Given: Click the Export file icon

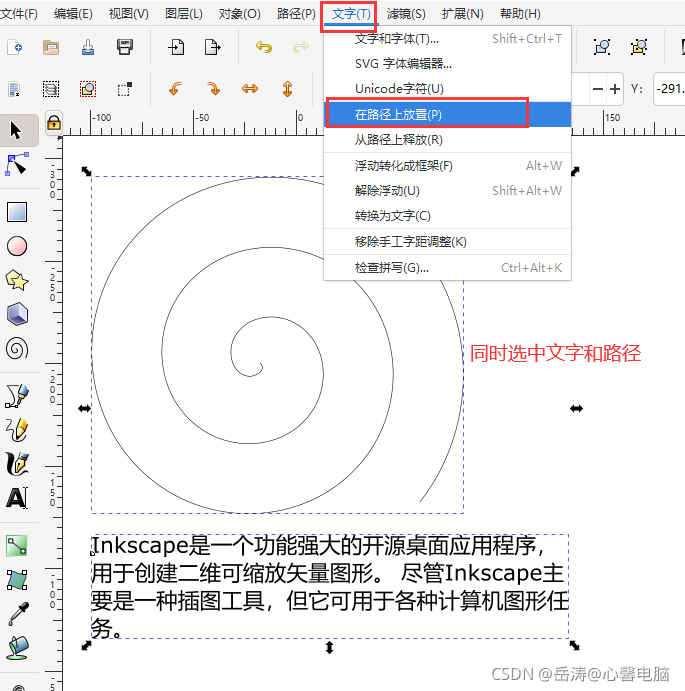Looking at the screenshot, I should click(x=212, y=47).
